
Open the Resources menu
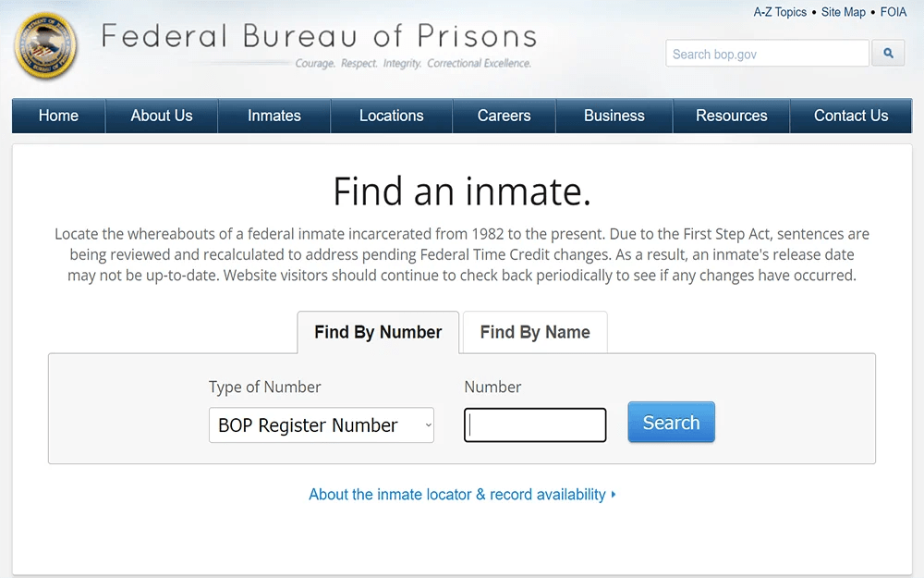[x=731, y=116]
